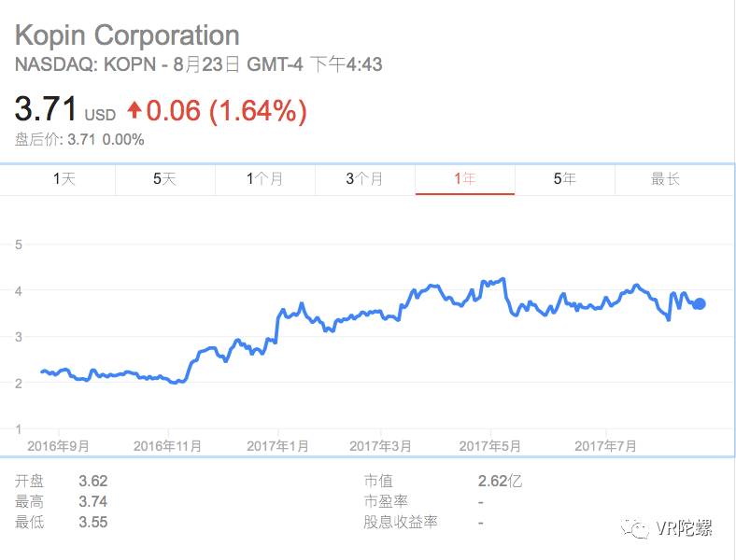
Task: Click the 最高 value 3.74
Action: pyautogui.click(x=93, y=502)
